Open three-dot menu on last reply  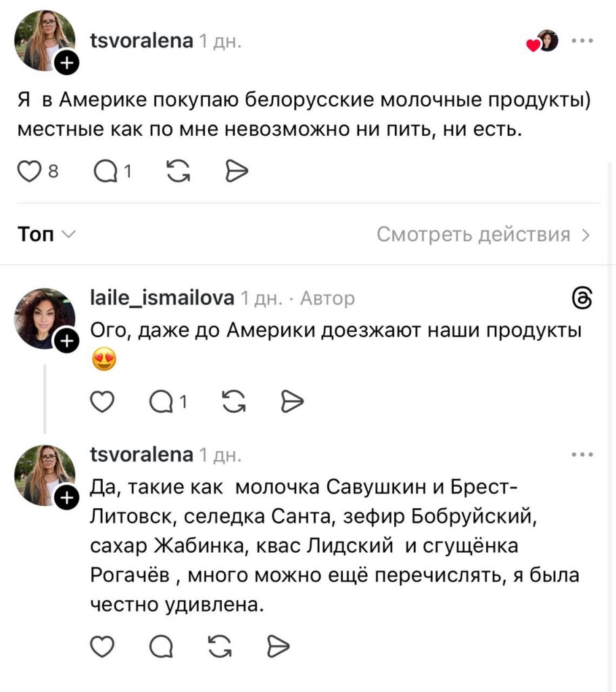582,455
